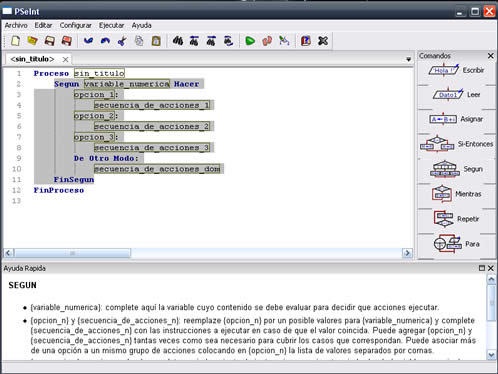498x374 pixels.
Task: Click the opcion_2 placeholder
Action: tap(94, 116)
